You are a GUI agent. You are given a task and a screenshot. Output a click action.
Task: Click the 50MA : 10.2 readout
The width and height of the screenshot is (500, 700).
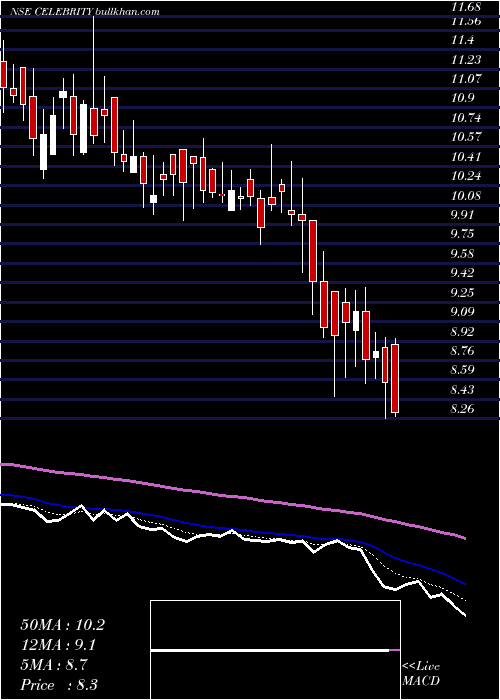click(x=63, y=625)
